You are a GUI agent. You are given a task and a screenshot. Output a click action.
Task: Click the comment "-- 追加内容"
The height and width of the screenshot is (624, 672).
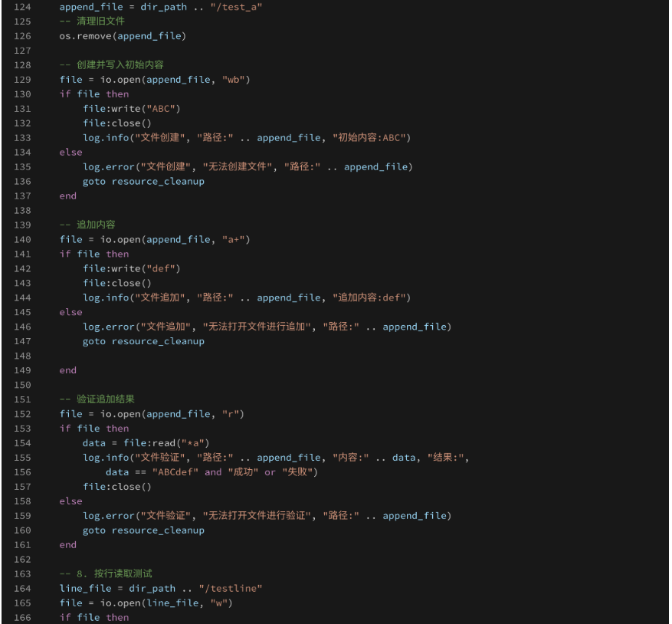87,225
